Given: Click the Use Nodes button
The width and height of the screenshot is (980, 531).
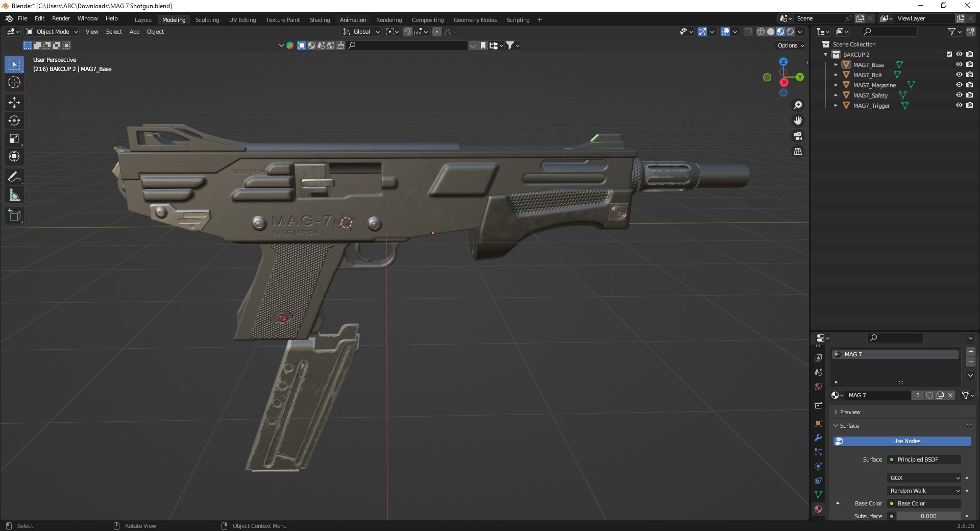Looking at the screenshot, I should [x=902, y=441].
